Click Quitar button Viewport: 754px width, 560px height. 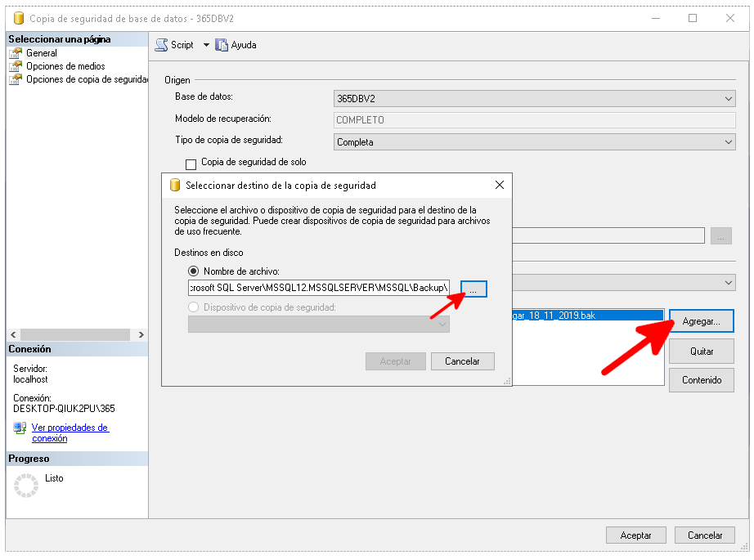pos(701,352)
